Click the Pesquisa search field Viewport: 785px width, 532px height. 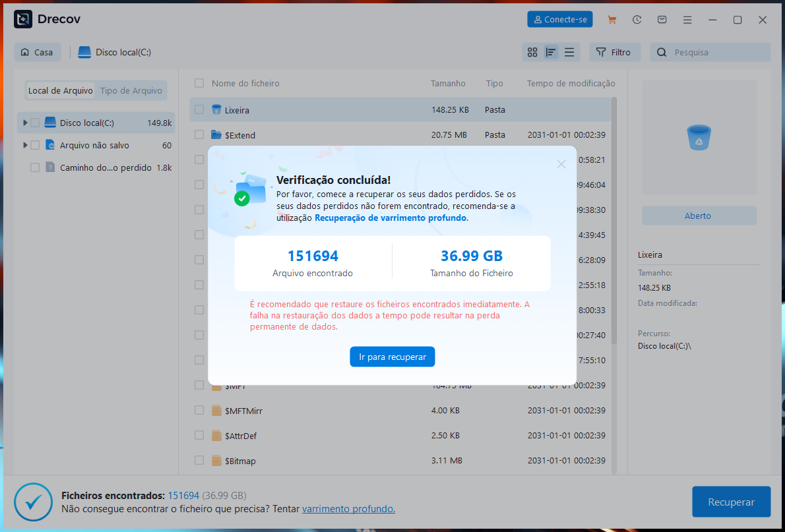(716, 52)
